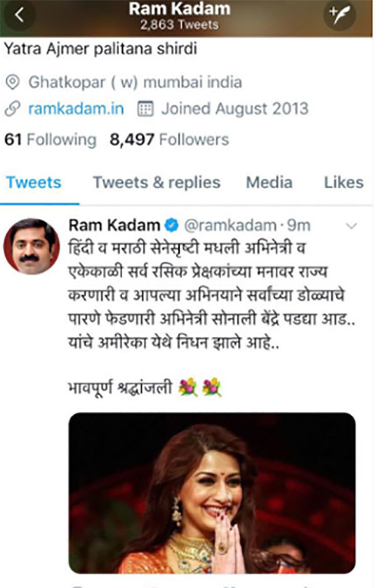Click the calendar joined-date icon
376x588 pixels.
[x=145, y=108]
